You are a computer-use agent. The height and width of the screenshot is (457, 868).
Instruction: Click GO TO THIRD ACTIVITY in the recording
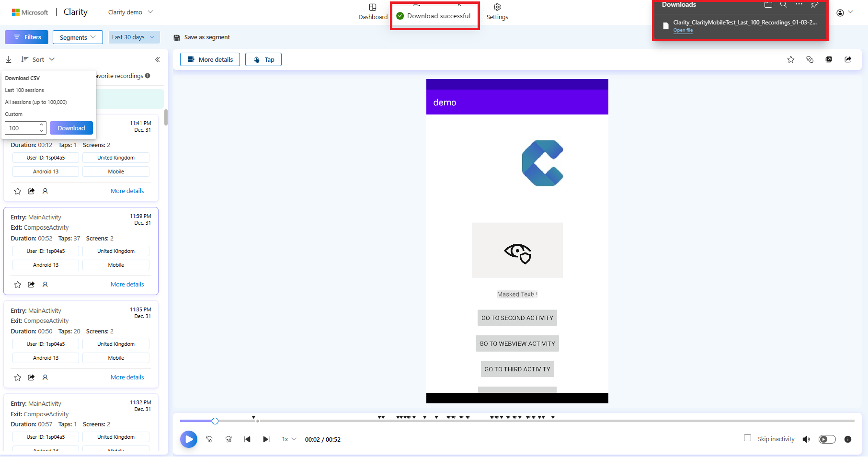click(517, 369)
